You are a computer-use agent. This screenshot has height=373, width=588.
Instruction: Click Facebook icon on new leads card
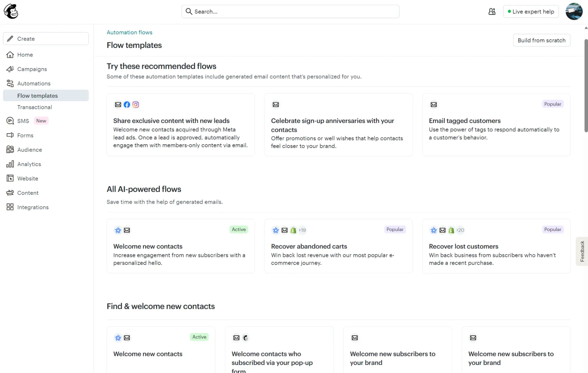127,105
